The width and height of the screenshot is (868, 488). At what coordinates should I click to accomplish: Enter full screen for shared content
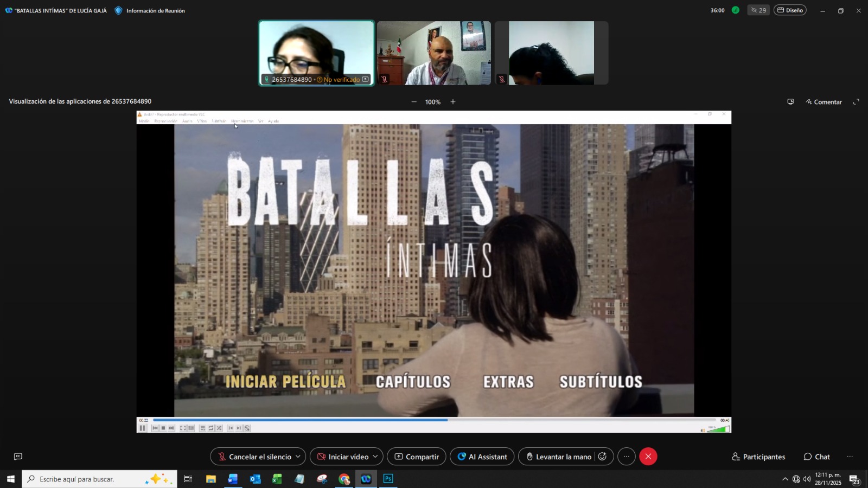(x=856, y=102)
